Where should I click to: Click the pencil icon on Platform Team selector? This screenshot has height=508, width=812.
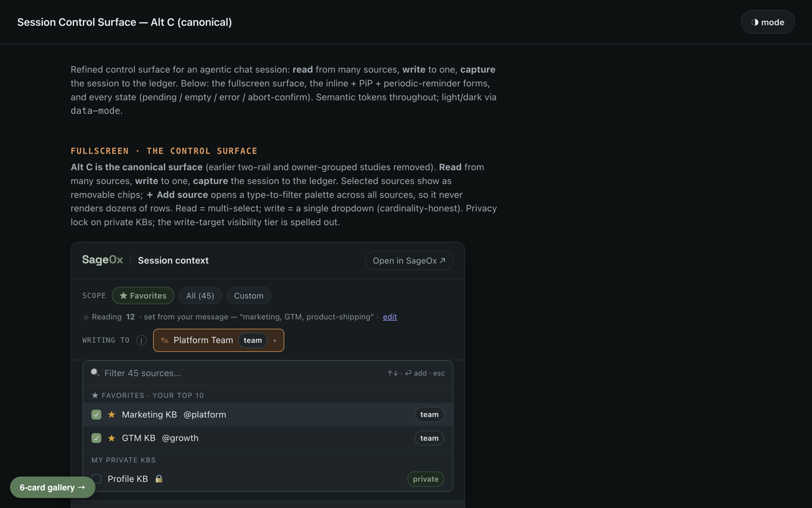pos(165,340)
